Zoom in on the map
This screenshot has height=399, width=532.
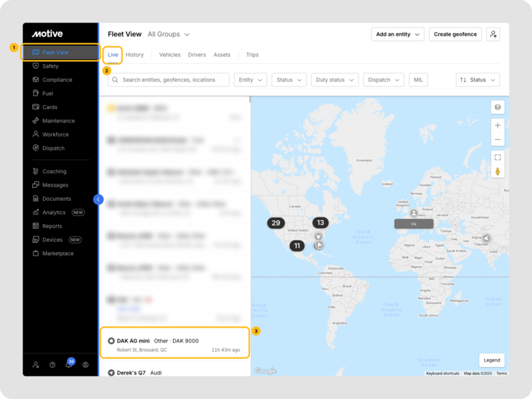(497, 125)
